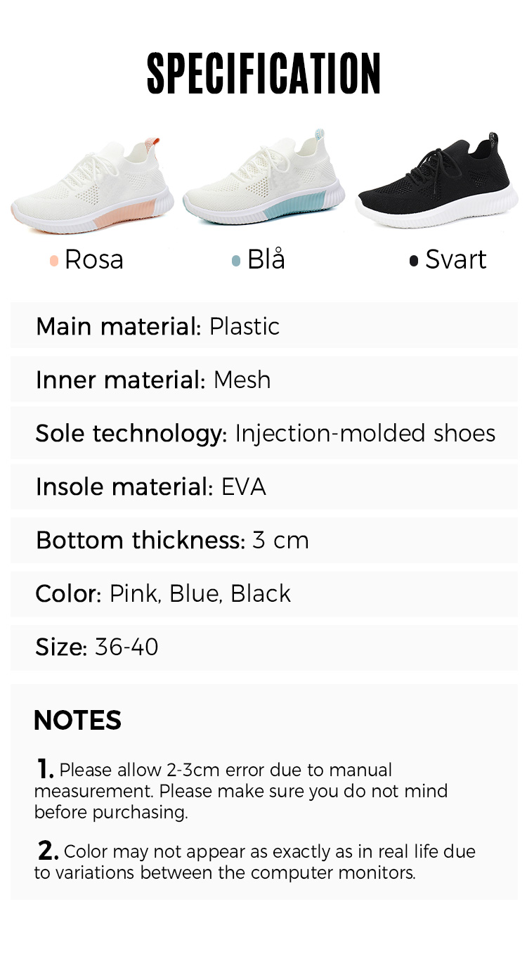
Task: Click the Insole material: EVA row
Action: (x=263, y=486)
